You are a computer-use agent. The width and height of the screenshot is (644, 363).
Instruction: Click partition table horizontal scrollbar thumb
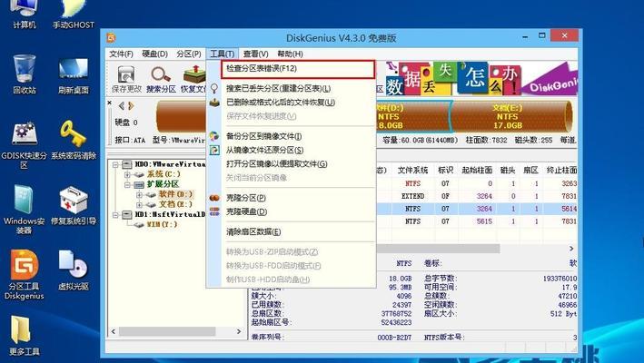pos(438,249)
